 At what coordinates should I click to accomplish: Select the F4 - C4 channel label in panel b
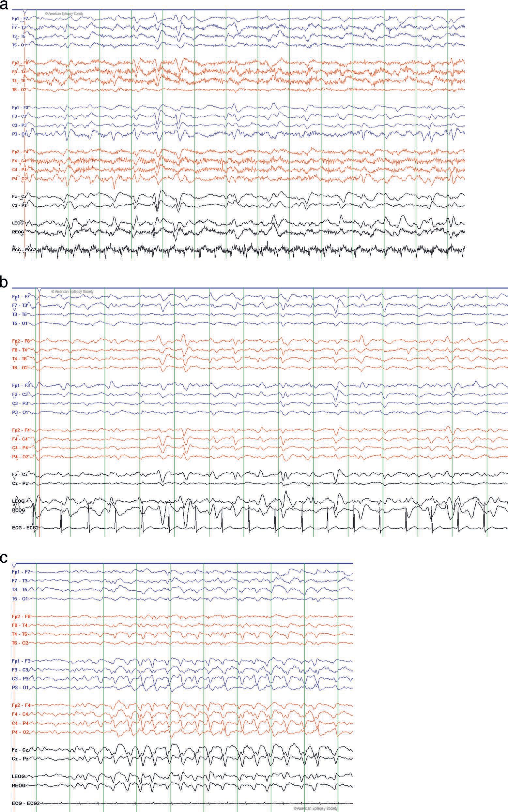click(x=20, y=439)
